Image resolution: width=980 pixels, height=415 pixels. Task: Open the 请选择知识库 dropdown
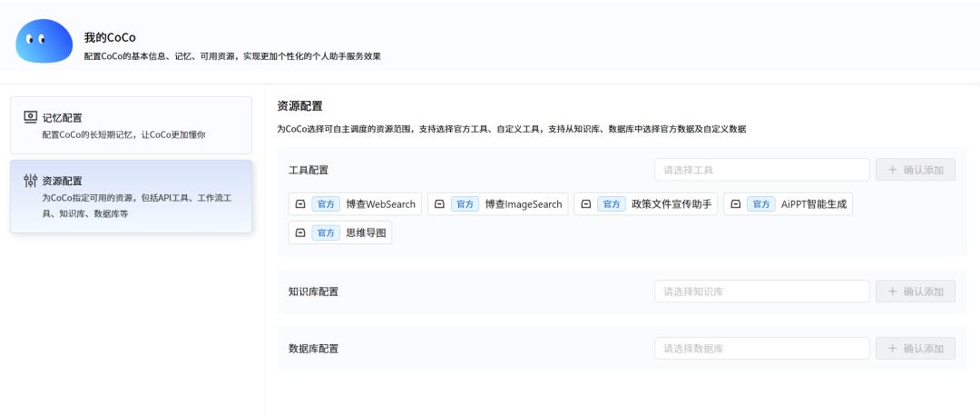click(x=762, y=291)
